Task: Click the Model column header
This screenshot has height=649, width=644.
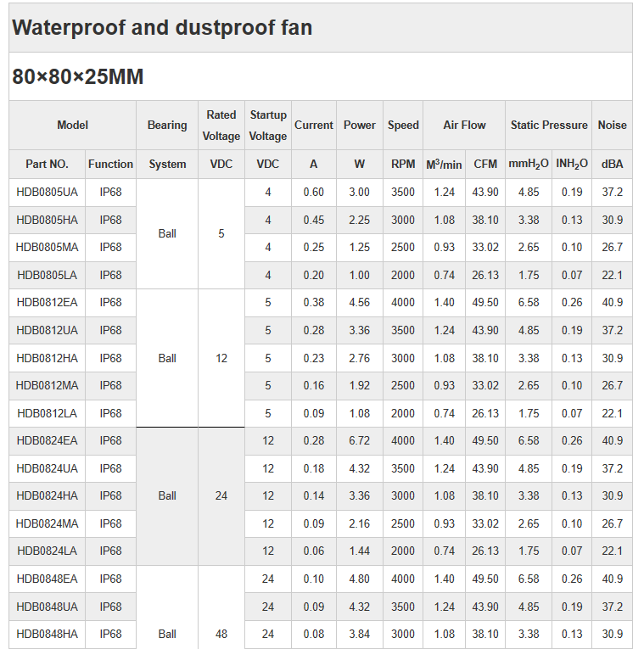Action: (x=72, y=125)
